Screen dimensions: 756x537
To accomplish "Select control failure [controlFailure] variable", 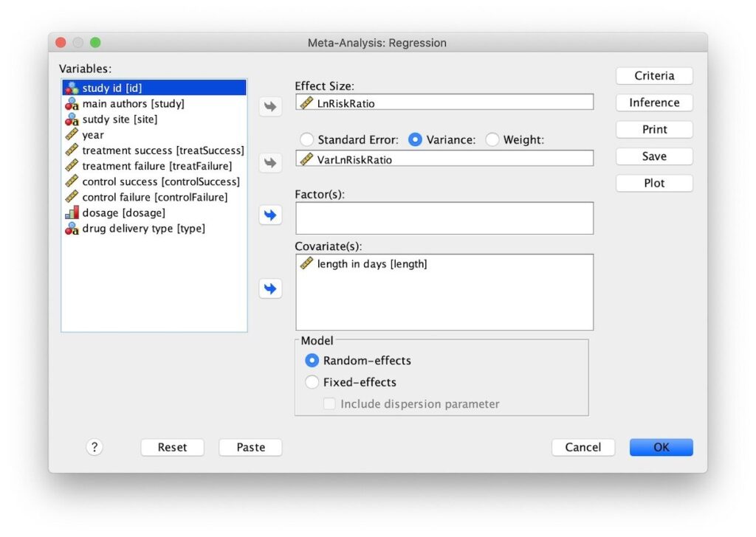I will tap(154, 197).
